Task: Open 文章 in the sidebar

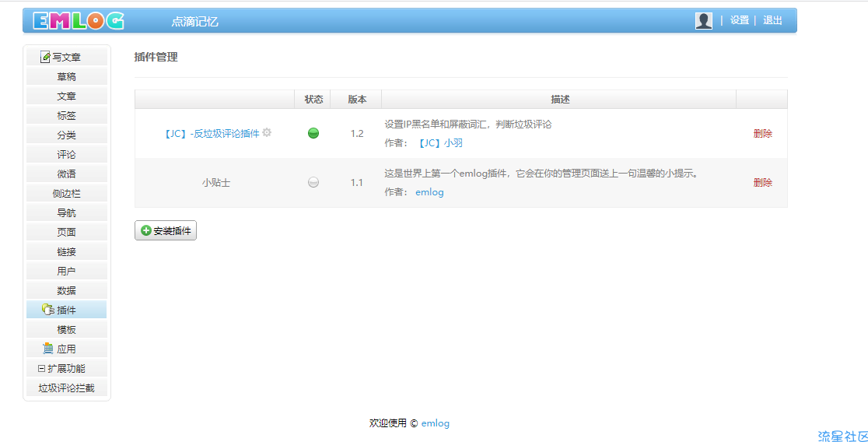Action: (x=66, y=96)
